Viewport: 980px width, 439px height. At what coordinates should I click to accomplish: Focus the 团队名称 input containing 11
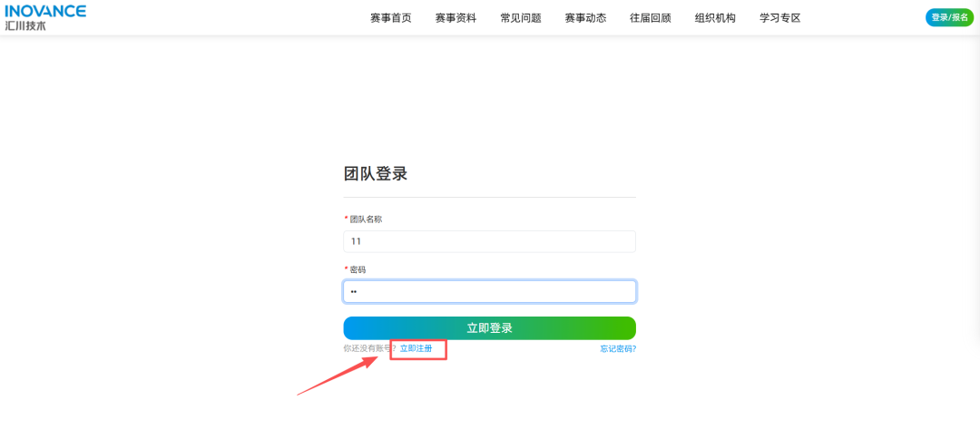pyautogui.click(x=489, y=241)
